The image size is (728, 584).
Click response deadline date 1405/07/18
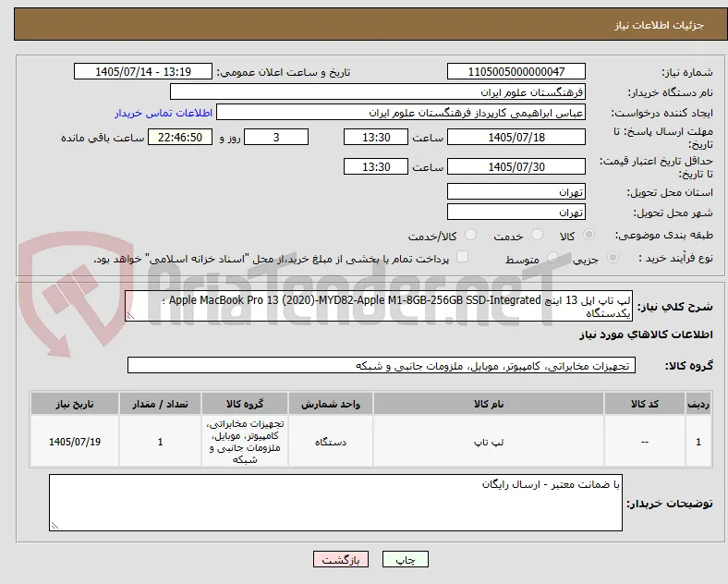pos(516,137)
